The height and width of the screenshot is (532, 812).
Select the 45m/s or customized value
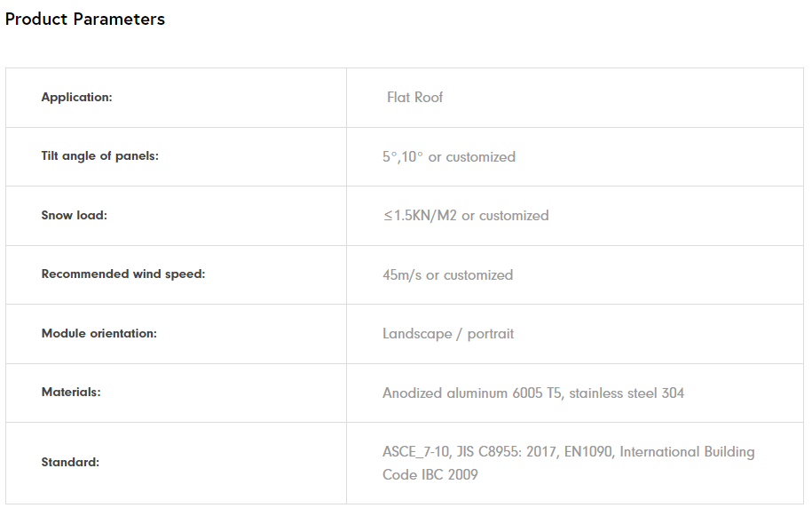[447, 274]
